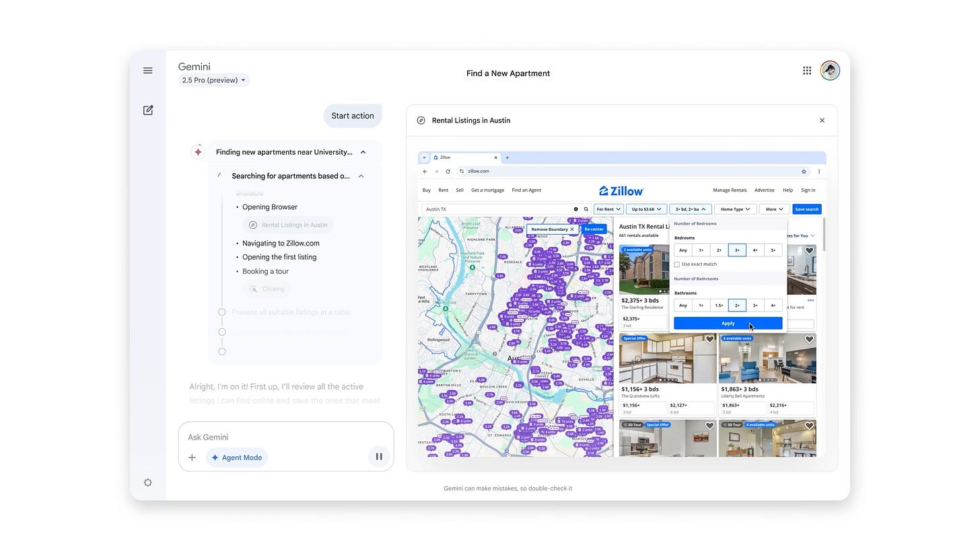Screen dimensions: 980x551
Task: Click the browser forward arrow
Action: 436,172
